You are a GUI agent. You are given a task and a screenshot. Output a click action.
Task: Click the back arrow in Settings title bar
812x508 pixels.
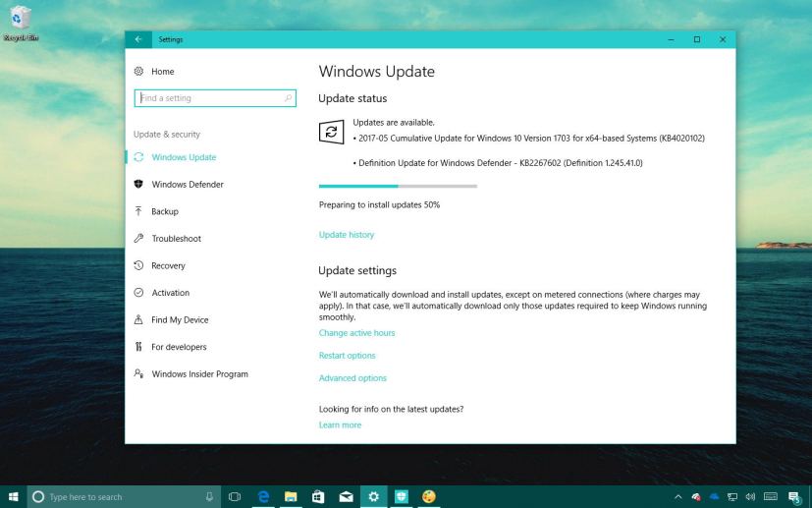(x=138, y=39)
